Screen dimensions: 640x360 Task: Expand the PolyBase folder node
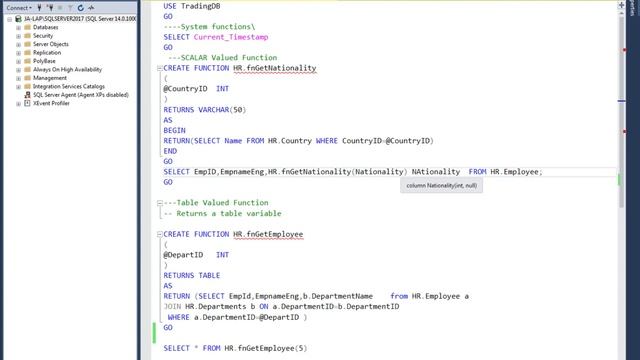(x=18, y=62)
